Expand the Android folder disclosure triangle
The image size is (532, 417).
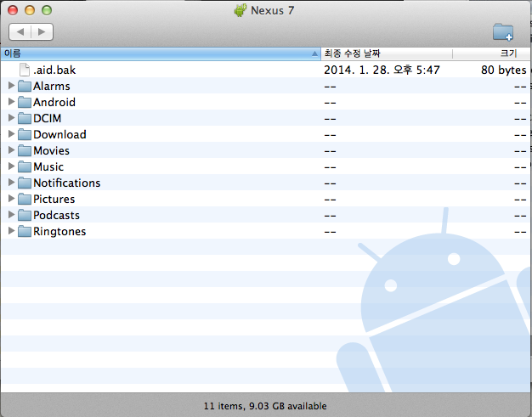[11, 101]
